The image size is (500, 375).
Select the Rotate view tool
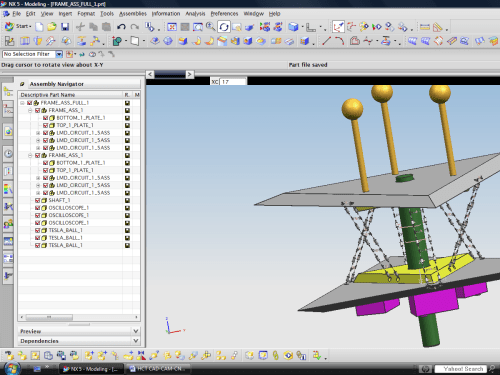224,27
